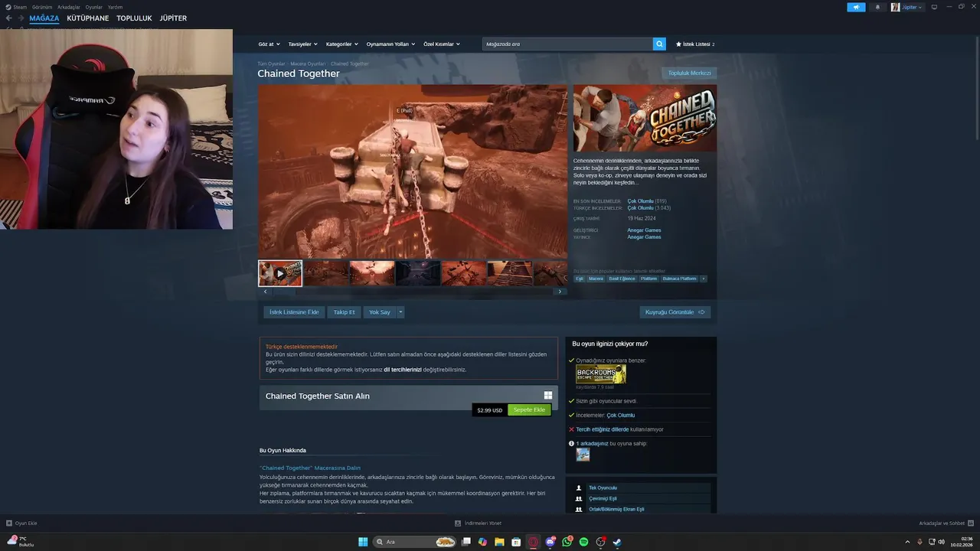Open the Jüpiter account dropdown

(x=907, y=7)
